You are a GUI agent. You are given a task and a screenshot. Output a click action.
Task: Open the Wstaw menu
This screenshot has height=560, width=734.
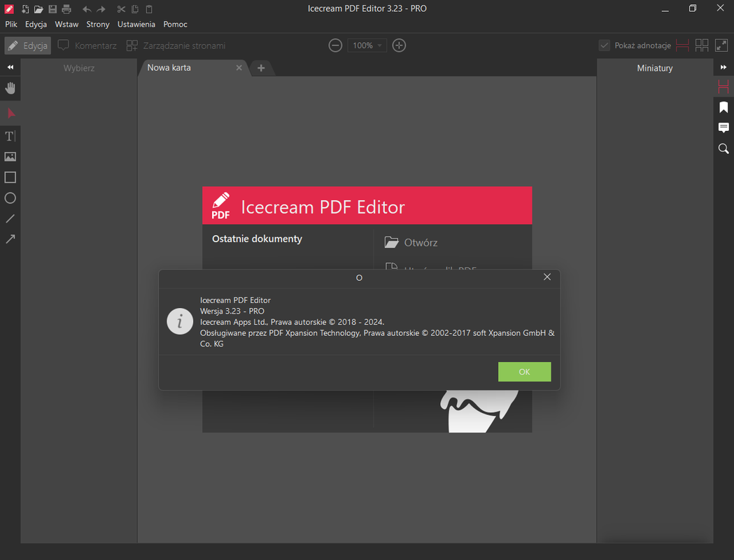[x=66, y=24]
